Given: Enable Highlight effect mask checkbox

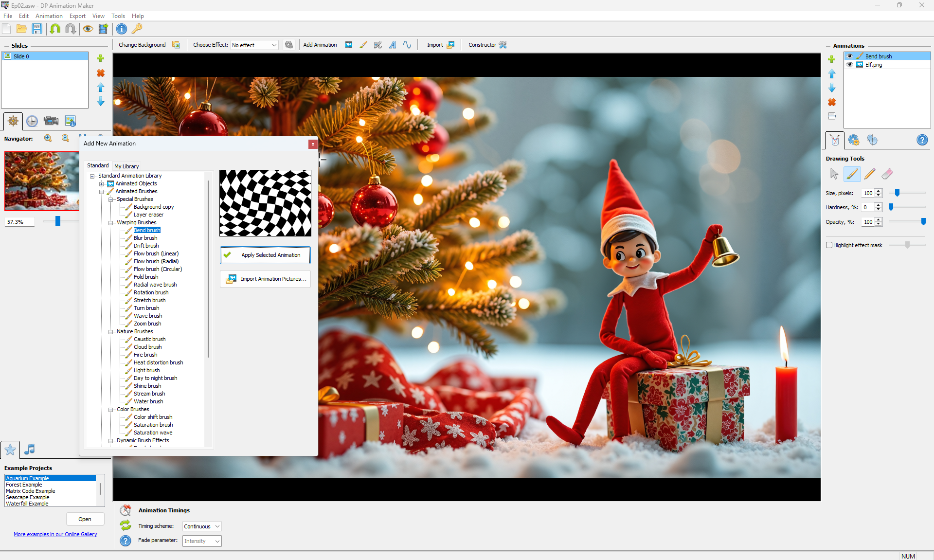Looking at the screenshot, I should pos(829,245).
